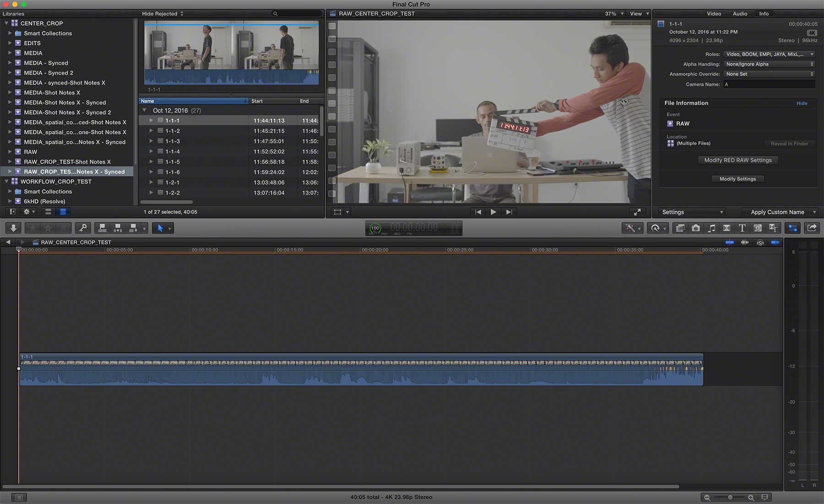Image resolution: width=824 pixels, height=504 pixels.
Task: Open the viewer View menu
Action: [640, 14]
